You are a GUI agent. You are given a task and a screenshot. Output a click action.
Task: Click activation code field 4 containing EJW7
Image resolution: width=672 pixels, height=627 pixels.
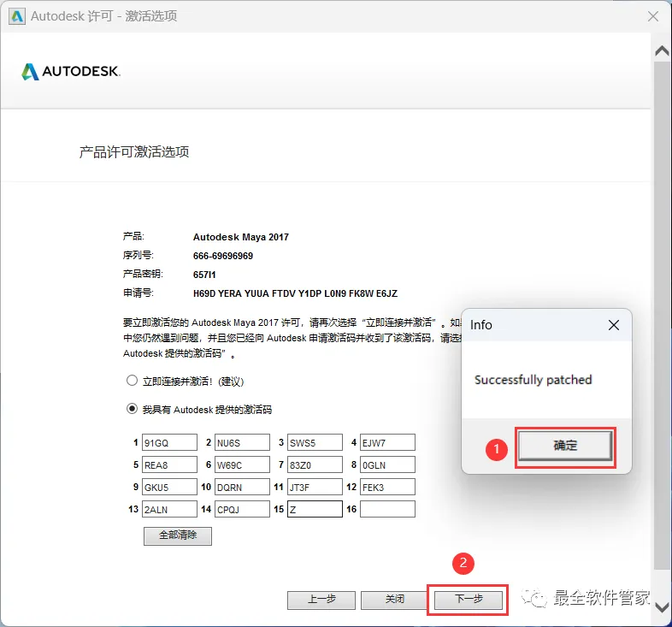pyautogui.click(x=387, y=442)
